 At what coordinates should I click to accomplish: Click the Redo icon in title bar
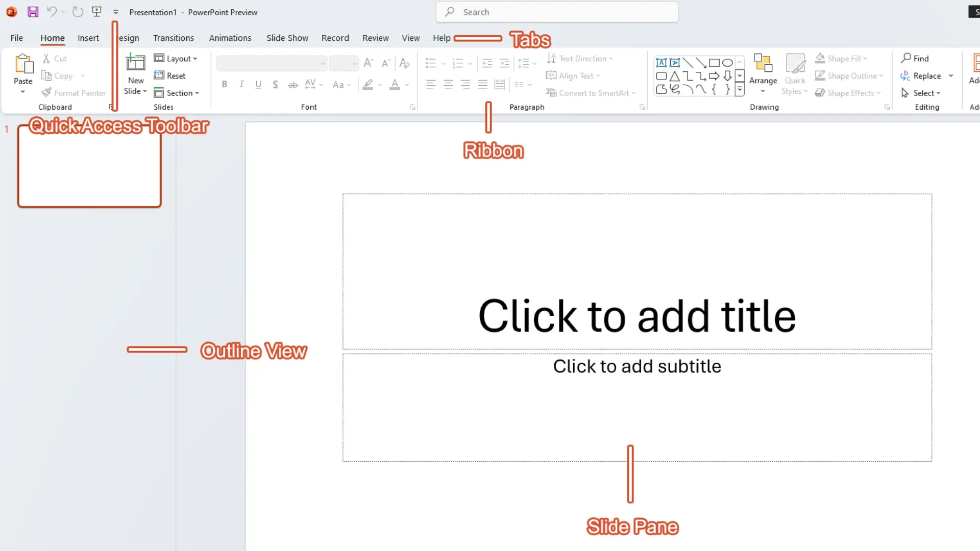click(78, 12)
